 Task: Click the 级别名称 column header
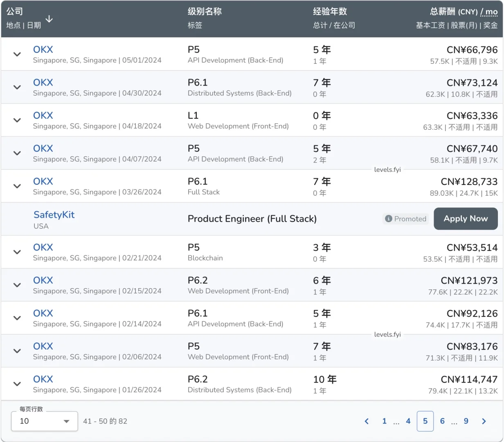(205, 11)
